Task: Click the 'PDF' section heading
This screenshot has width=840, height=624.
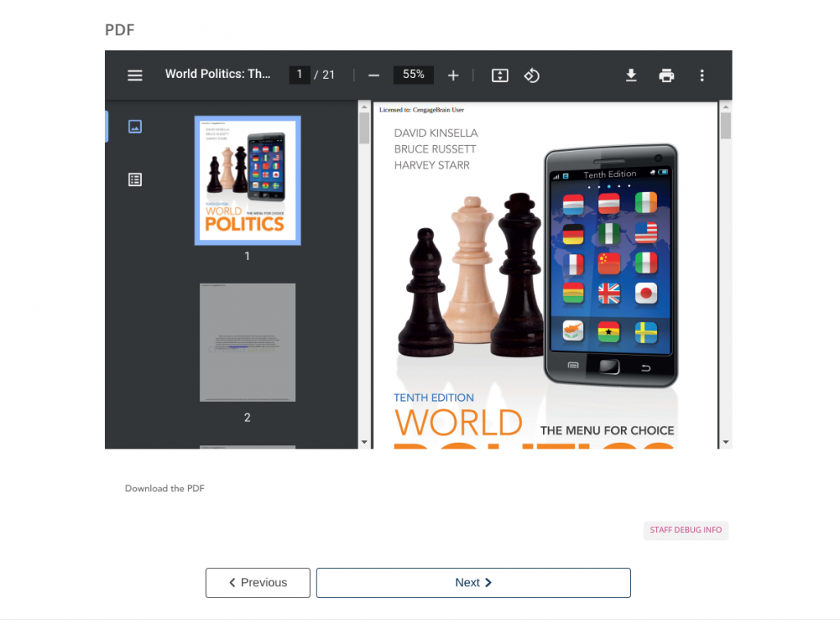Action: coord(120,30)
